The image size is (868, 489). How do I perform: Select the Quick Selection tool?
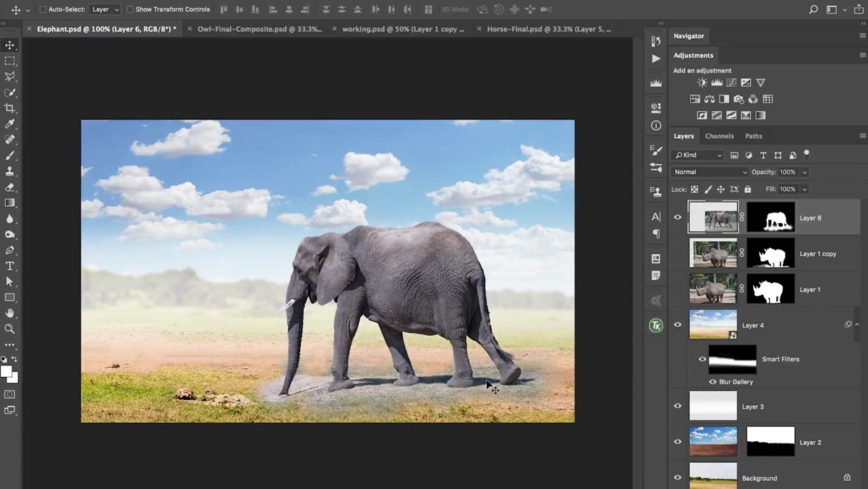pyautogui.click(x=10, y=93)
